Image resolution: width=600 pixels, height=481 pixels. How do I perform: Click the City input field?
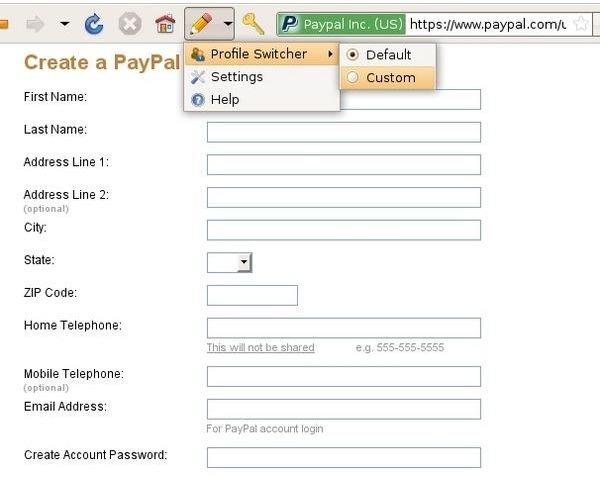click(x=344, y=230)
